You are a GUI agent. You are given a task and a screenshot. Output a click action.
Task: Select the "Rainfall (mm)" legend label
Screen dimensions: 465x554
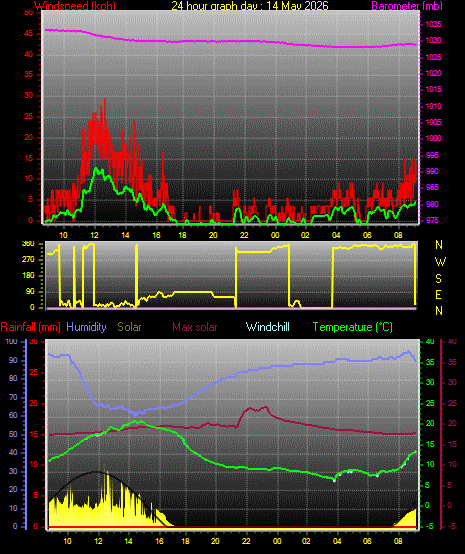30,327
